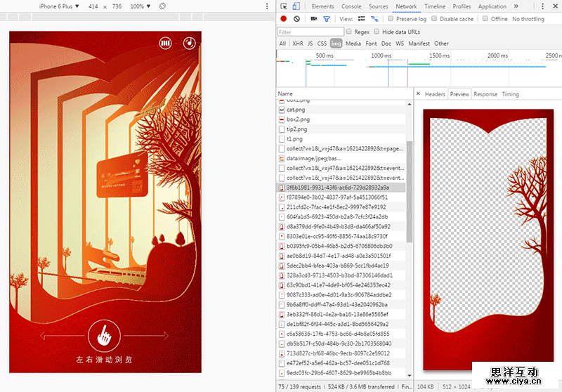Toggle the capture screenshots camera icon

[314, 19]
